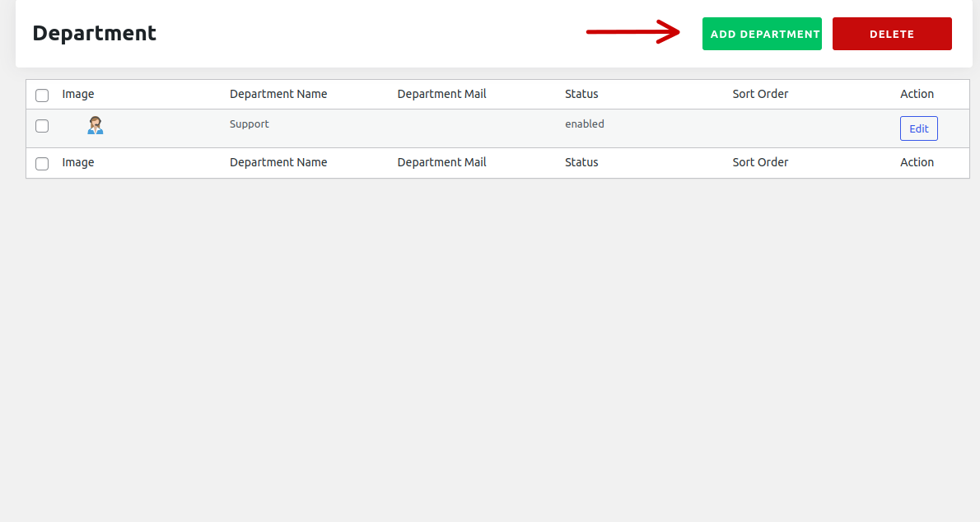Click the Support department avatar image
Screen dimensions: 980x522
click(95, 126)
